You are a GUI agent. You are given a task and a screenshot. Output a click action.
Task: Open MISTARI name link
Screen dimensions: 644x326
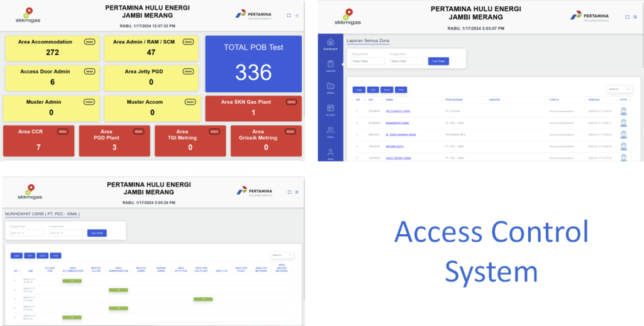click(x=395, y=146)
